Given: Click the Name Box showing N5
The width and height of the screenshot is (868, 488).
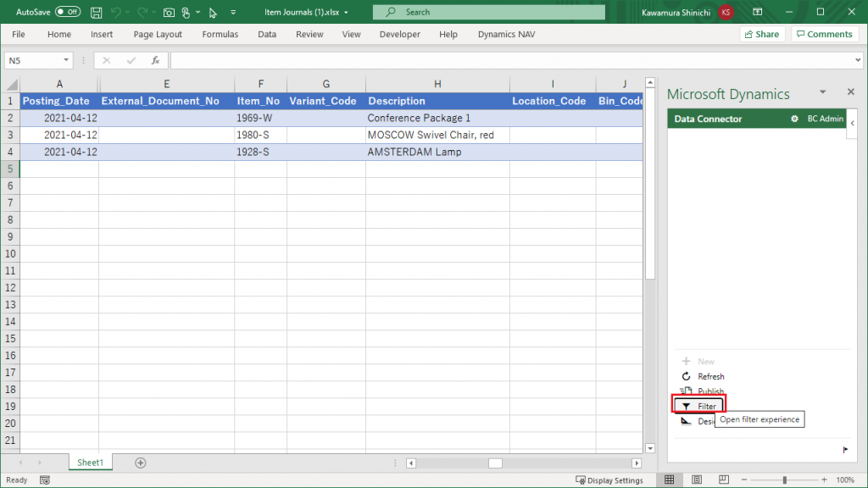Looking at the screenshot, I should point(32,60).
